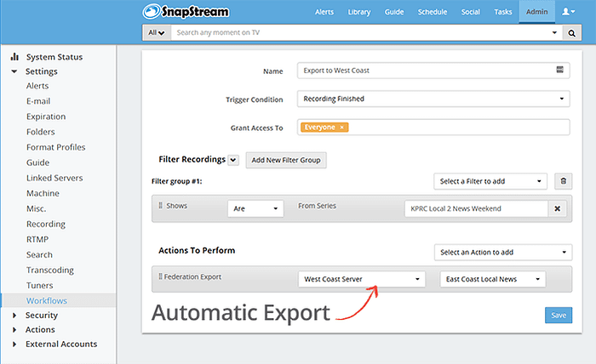Open the user account menu icon

point(568,12)
